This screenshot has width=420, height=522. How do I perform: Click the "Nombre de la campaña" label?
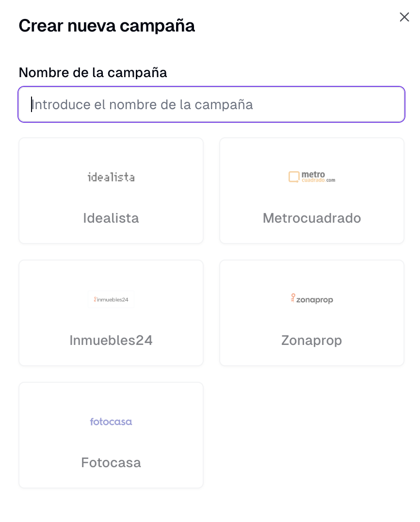93,72
